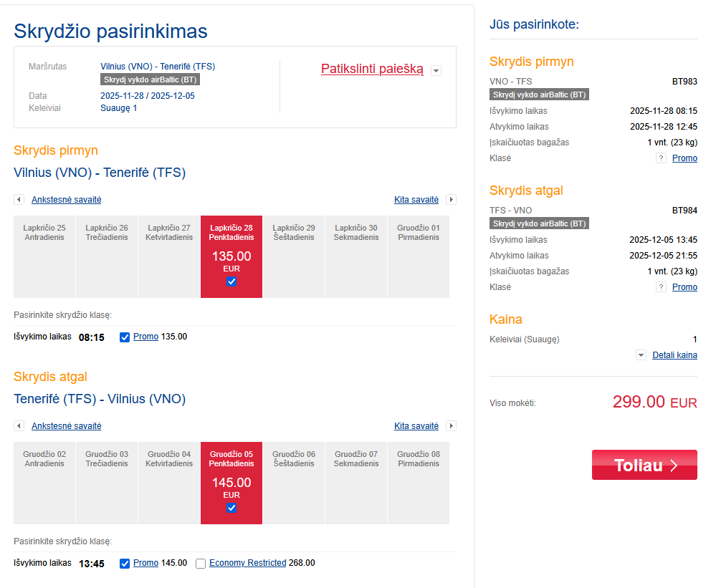The height and width of the screenshot is (588, 716).
Task: Open the Detali kaina link
Action: coord(674,355)
